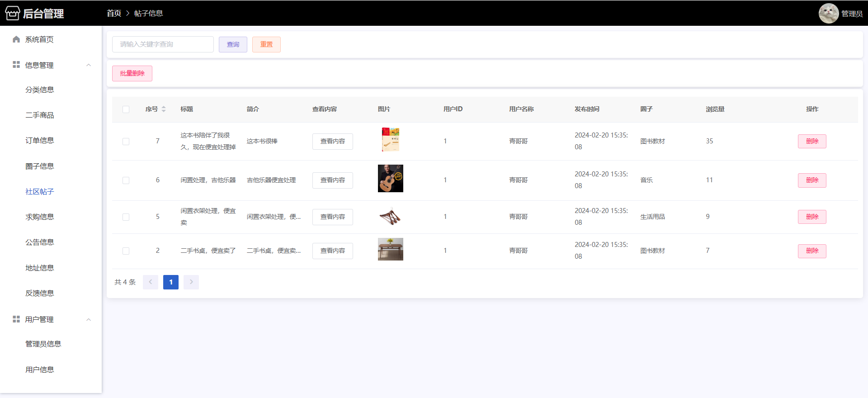Viewport: 868px width, 398px height.
Task: Click the summary 吉他乐器便宜处理
Action: (x=271, y=180)
